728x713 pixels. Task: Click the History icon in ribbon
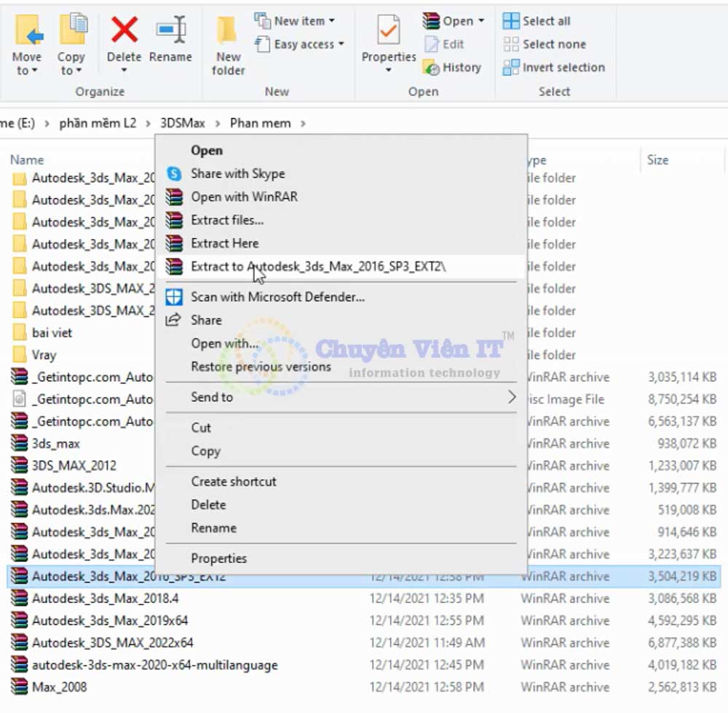(452, 67)
